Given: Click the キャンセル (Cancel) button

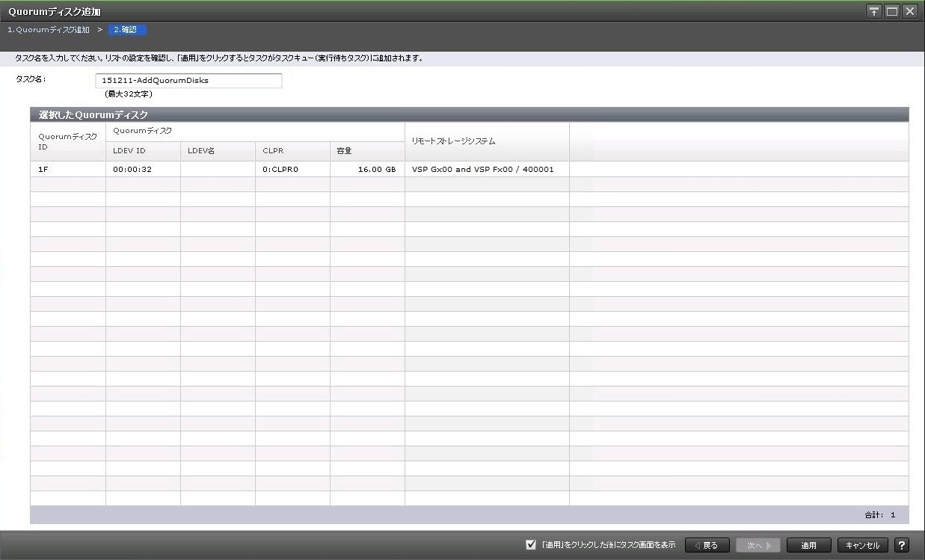Looking at the screenshot, I should [862, 545].
